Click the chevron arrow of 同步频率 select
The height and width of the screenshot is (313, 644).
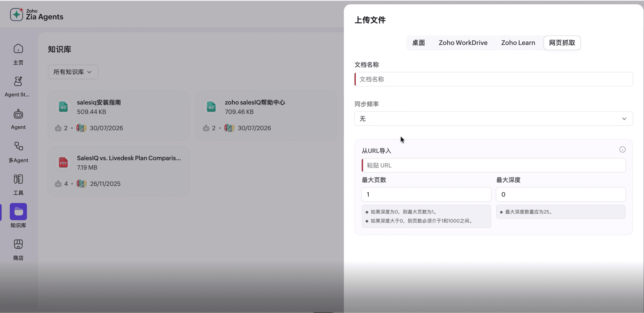(x=624, y=119)
